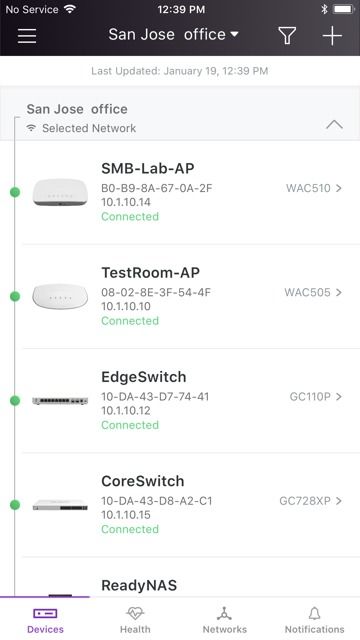Tap the Networks tab label

pos(224,629)
